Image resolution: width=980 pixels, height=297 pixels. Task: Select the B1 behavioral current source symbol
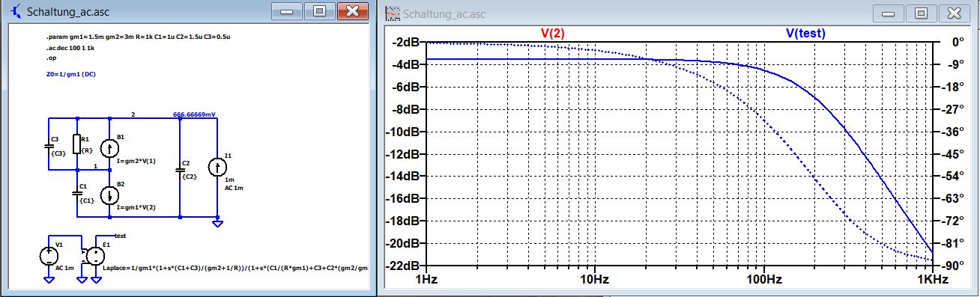(110, 148)
